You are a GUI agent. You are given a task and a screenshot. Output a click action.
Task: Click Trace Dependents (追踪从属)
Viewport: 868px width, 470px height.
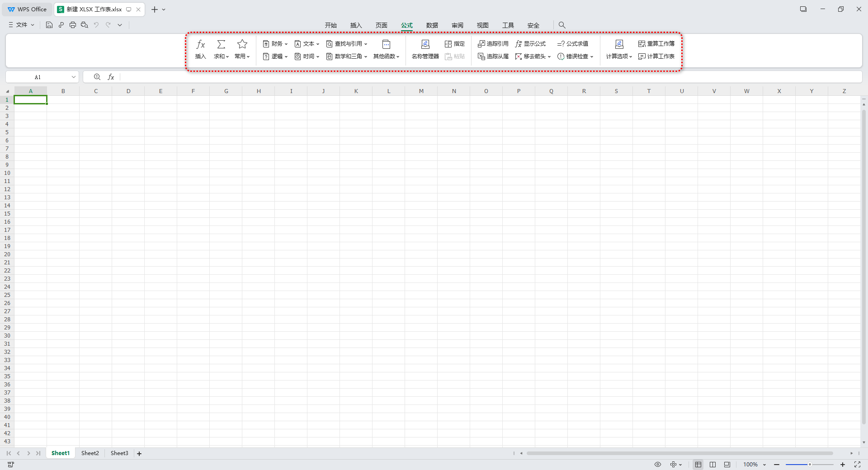pos(493,56)
